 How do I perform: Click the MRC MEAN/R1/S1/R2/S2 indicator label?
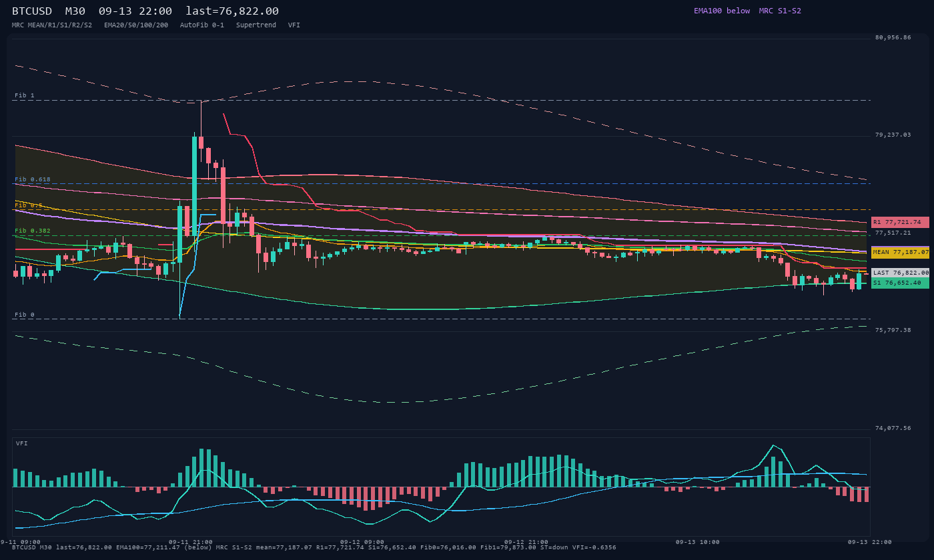point(52,25)
